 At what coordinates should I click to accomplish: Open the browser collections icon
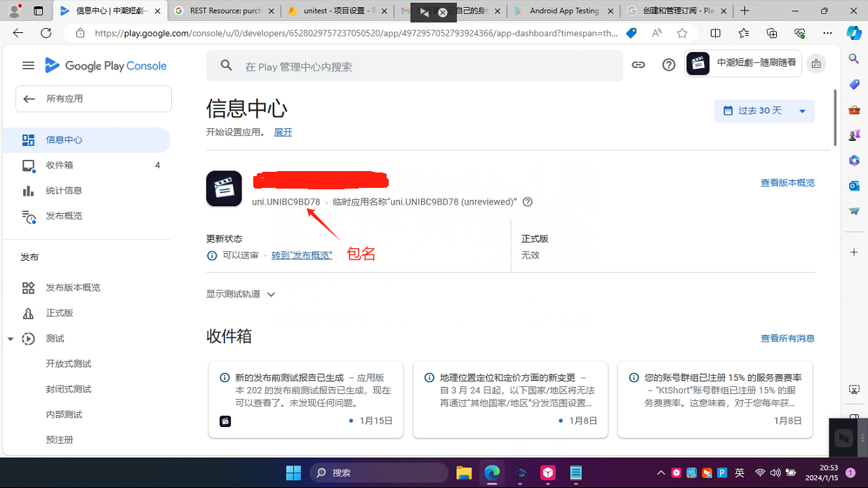772,33
